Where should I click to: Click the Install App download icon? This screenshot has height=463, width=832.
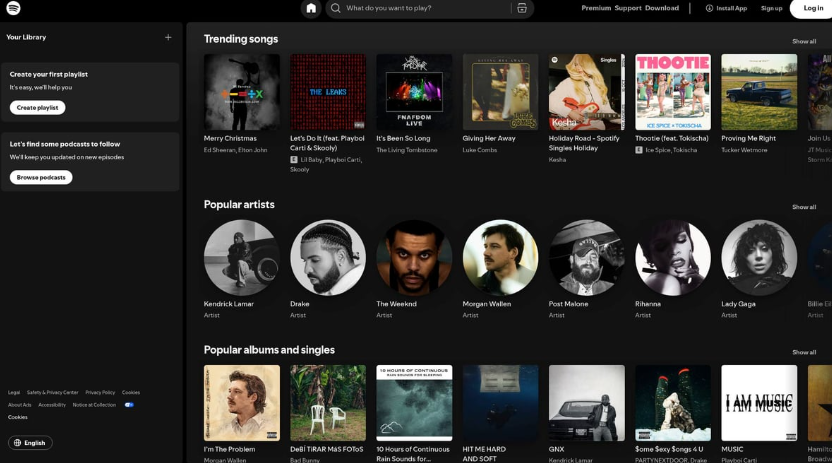pyautogui.click(x=709, y=8)
